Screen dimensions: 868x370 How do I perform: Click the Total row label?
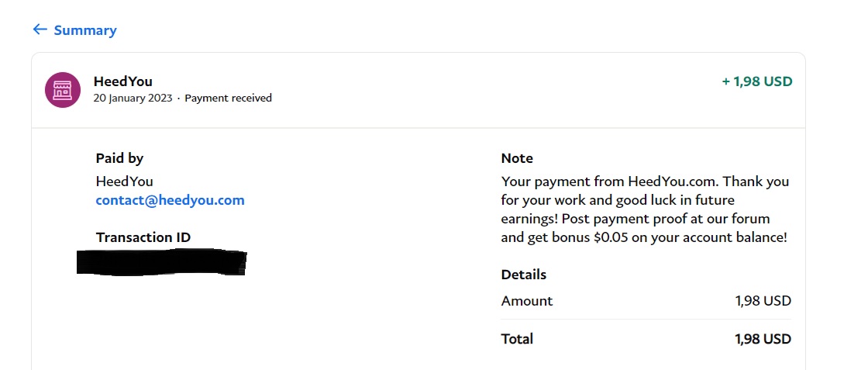click(x=517, y=339)
